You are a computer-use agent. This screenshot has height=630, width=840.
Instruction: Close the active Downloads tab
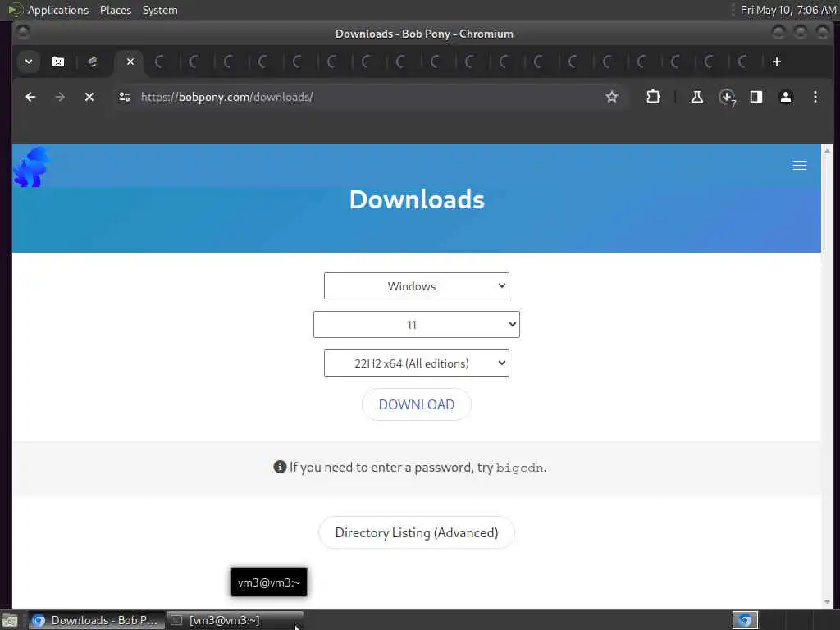pyautogui.click(x=130, y=62)
